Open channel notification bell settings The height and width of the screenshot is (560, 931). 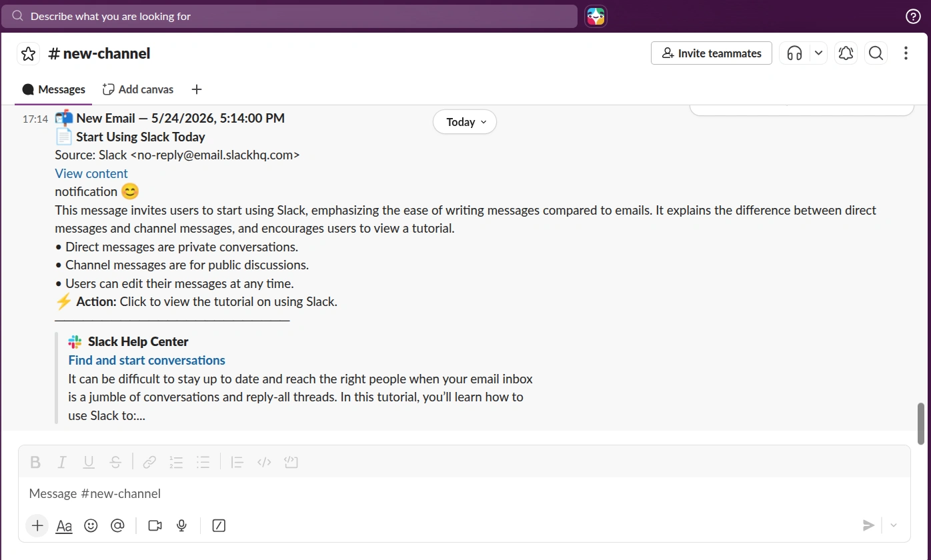(846, 53)
